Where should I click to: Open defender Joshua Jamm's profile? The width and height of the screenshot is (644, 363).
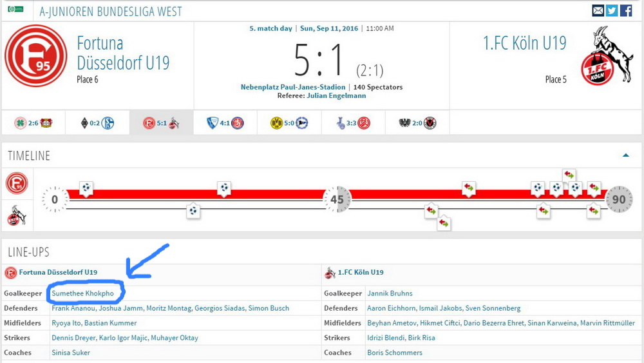pyautogui.click(x=121, y=308)
